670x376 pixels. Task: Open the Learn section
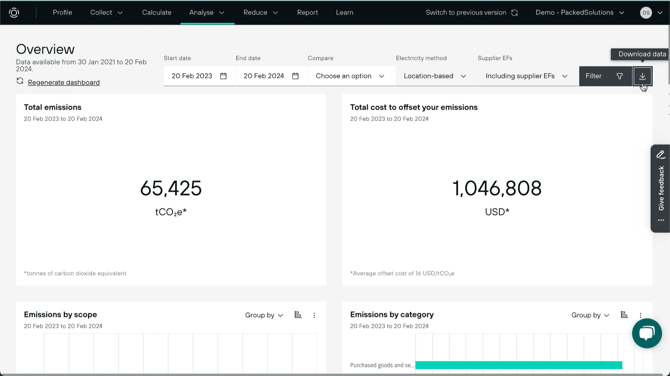[x=344, y=12]
